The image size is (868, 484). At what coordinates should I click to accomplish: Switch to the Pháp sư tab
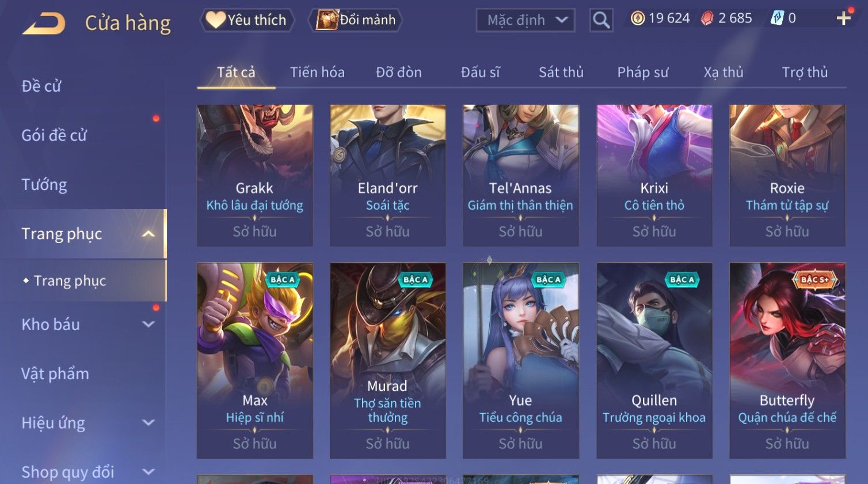pyautogui.click(x=642, y=72)
